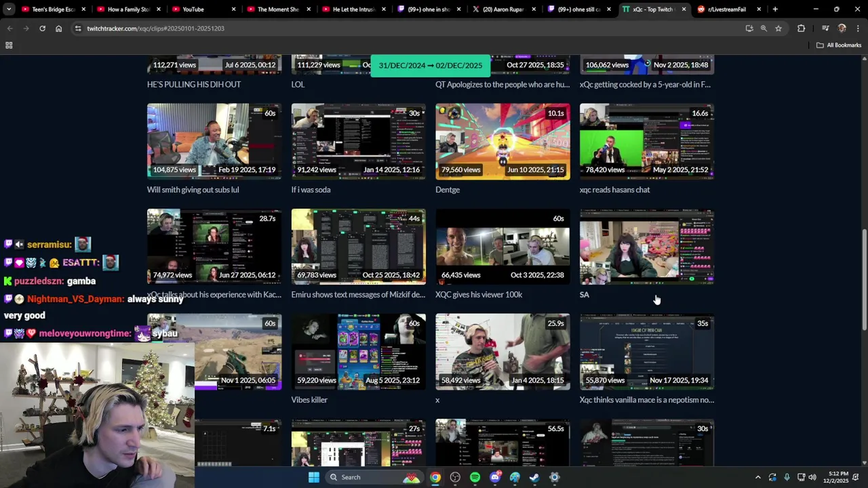Open the Chrome three-dot menu

(858, 28)
